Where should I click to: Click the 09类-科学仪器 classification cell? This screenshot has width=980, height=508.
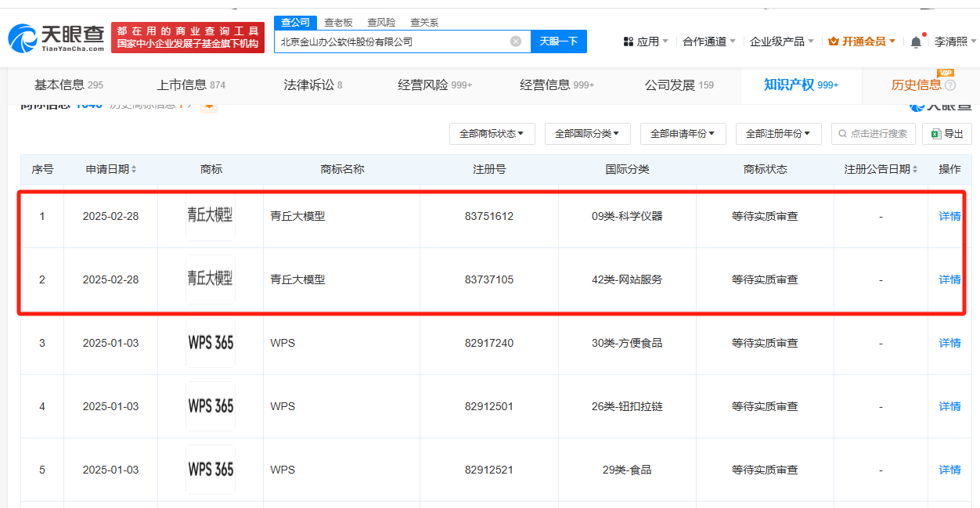coord(627,216)
